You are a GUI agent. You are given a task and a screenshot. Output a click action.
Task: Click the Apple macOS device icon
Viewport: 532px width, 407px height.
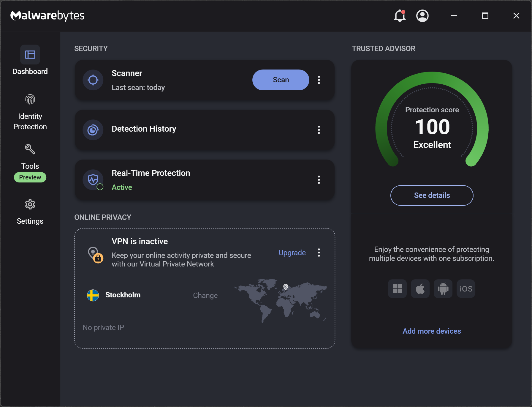[x=420, y=288]
